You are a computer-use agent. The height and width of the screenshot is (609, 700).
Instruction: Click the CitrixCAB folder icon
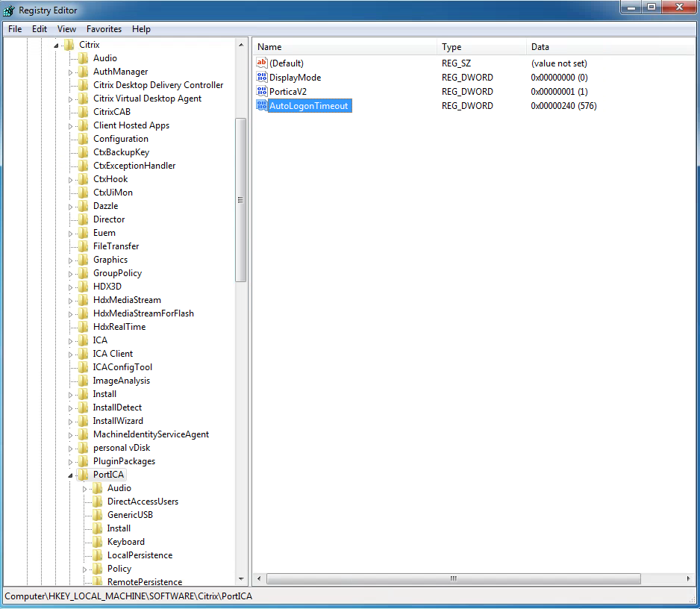point(83,112)
